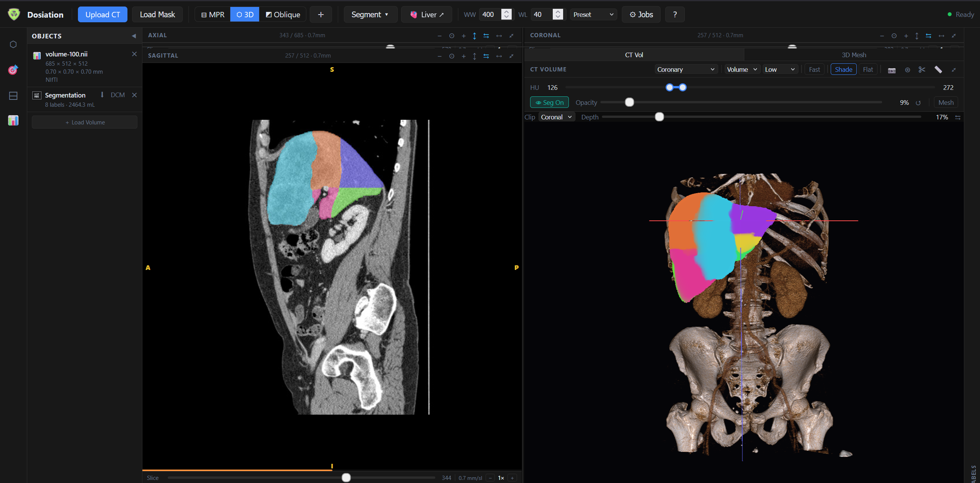Download the Segmentation using the arrow icon

102,95
